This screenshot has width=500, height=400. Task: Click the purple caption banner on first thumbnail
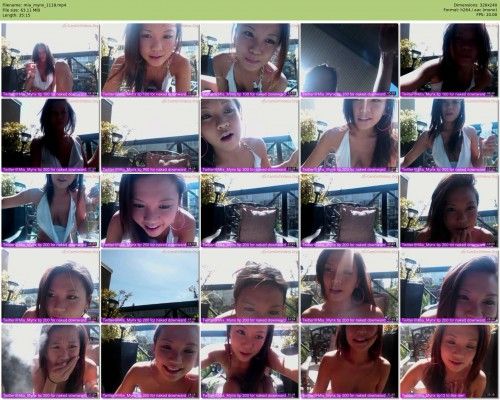coord(50,94)
